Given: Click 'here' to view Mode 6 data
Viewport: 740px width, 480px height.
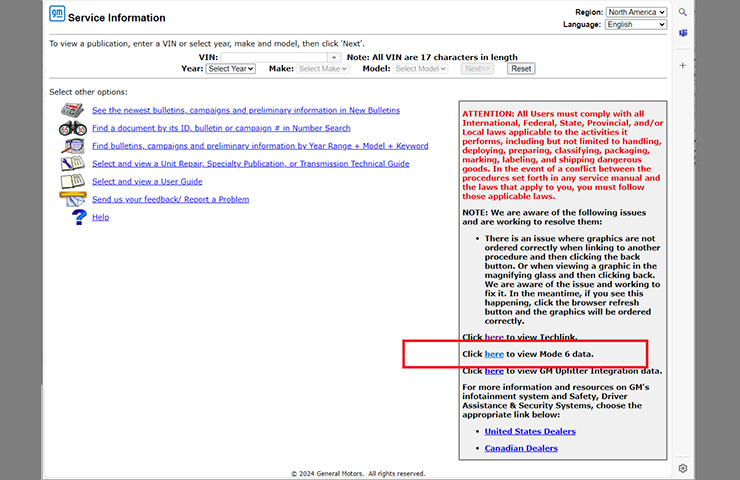Looking at the screenshot, I should [x=494, y=354].
